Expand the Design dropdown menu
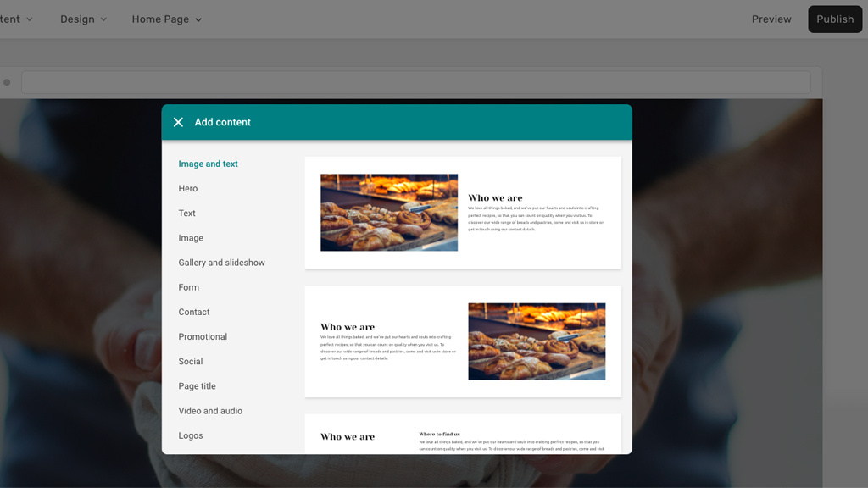The image size is (868, 488). 83,19
